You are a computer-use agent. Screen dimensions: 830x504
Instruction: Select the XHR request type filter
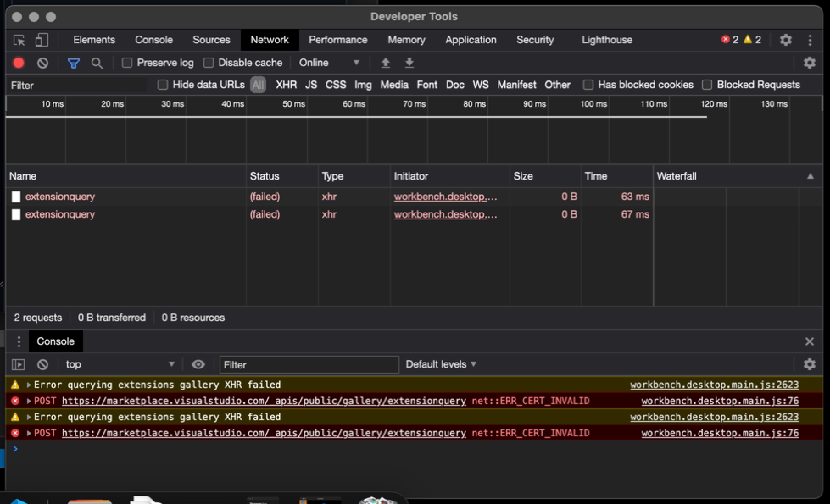(286, 85)
